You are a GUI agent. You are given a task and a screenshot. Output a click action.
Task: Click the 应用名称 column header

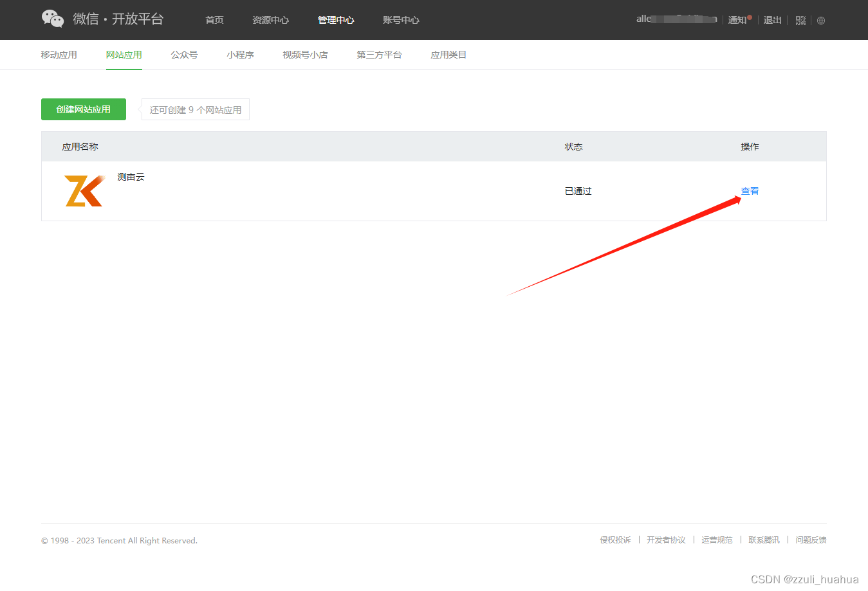click(80, 147)
